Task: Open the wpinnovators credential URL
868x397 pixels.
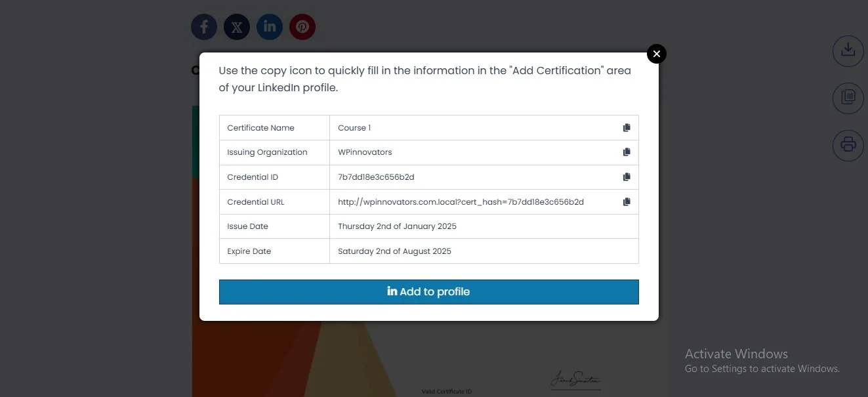Action: pos(461,201)
